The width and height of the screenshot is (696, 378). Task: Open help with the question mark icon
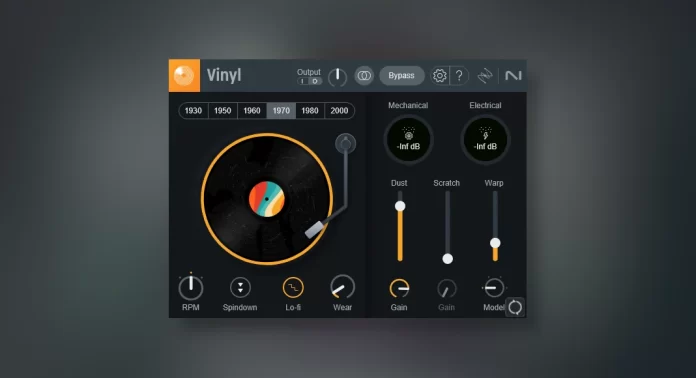(x=459, y=76)
